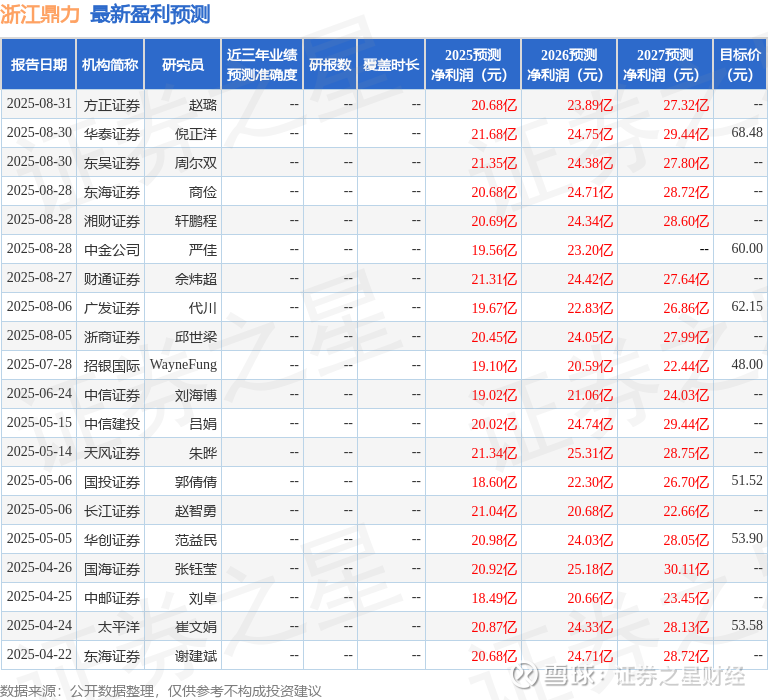Screen dimensions: 768x700
Task: Select the 目标价 column header
Action: point(740,65)
